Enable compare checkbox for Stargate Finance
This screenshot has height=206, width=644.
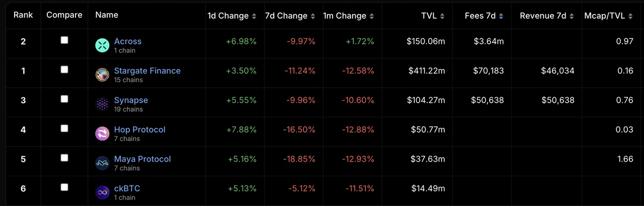(x=64, y=70)
